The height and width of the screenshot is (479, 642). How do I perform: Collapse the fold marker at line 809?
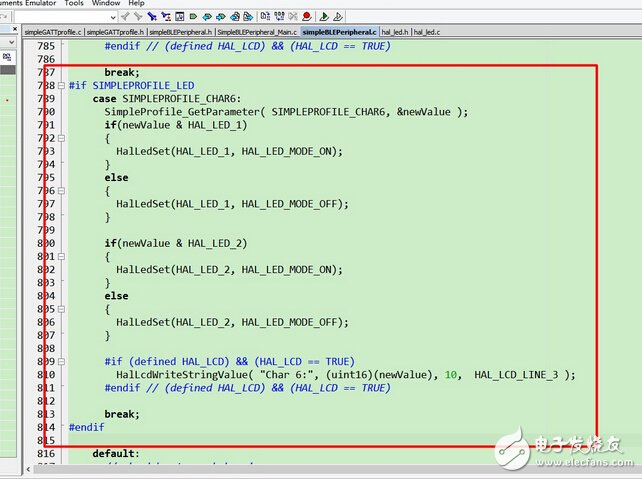click(62, 361)
